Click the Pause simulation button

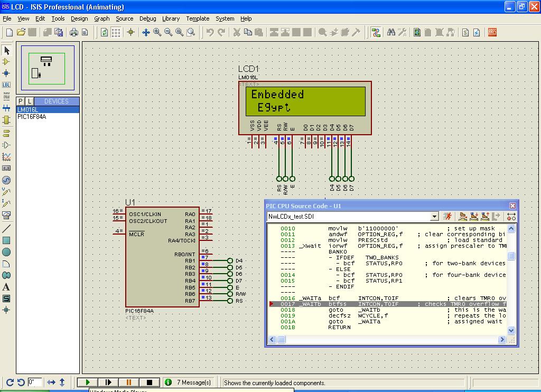(x=129, y=382)
